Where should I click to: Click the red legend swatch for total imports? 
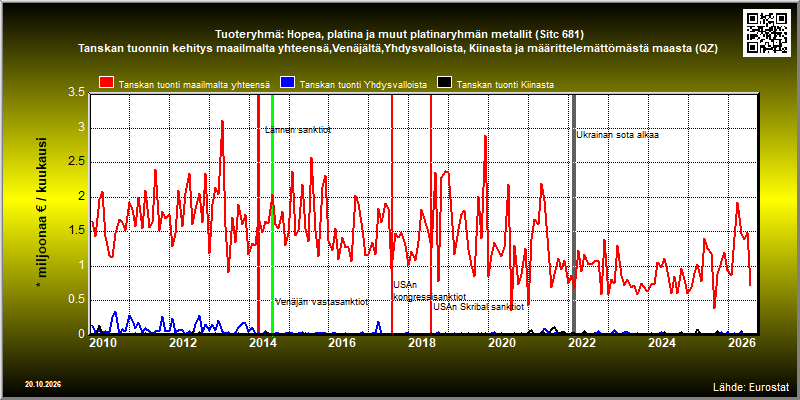coord(107,84)
